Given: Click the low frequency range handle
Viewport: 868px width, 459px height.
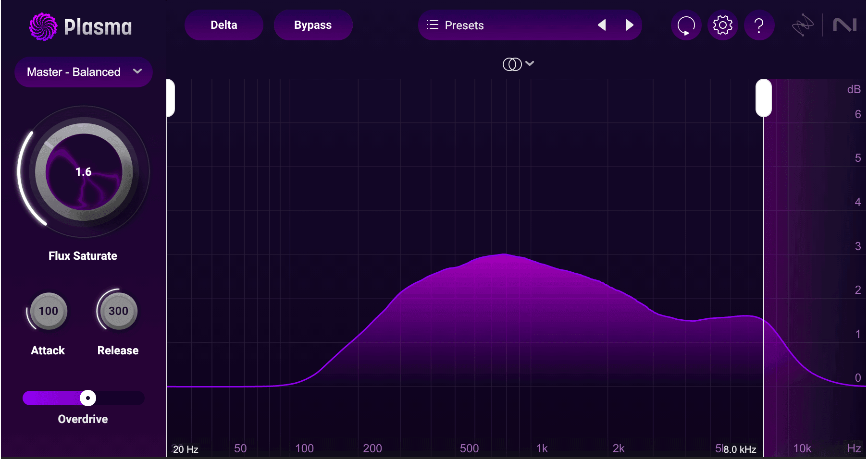Looking at the screenshot, I should point(170,98).
